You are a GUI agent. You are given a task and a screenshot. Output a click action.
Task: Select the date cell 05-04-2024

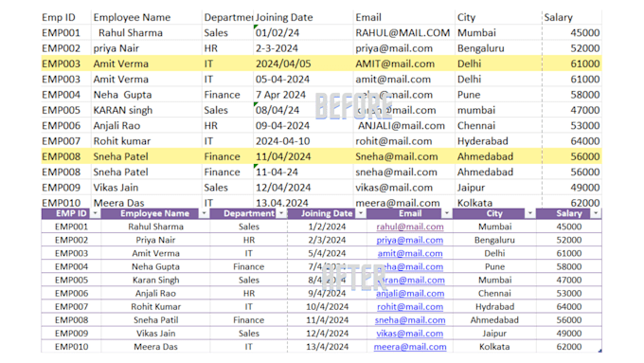pyautogui.click(x=303, y=80)
